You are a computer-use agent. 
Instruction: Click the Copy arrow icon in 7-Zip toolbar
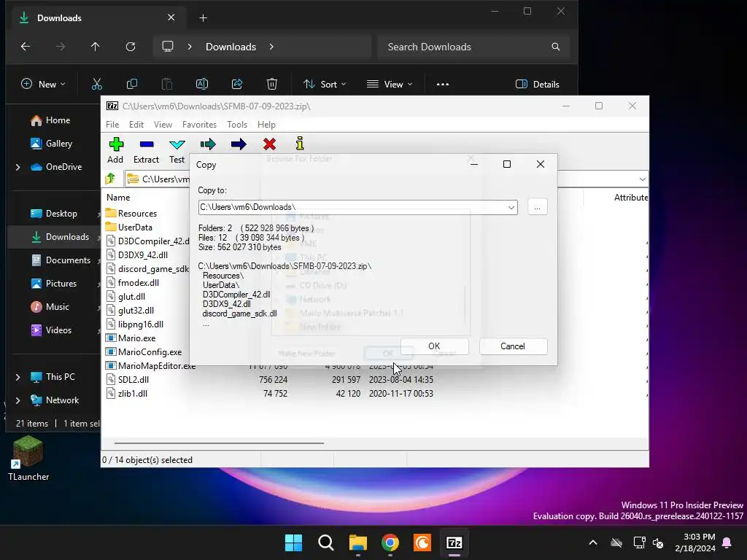(208, 144)
